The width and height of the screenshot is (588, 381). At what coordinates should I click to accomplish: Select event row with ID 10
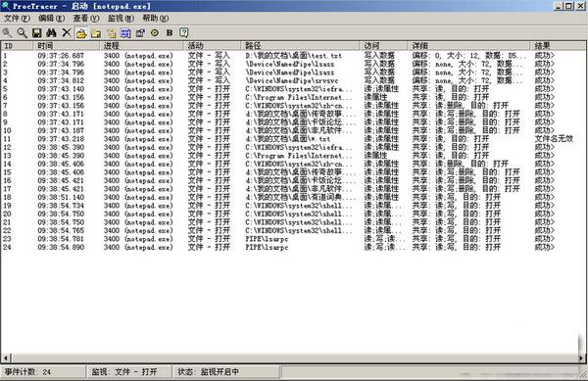click(294, 130)
